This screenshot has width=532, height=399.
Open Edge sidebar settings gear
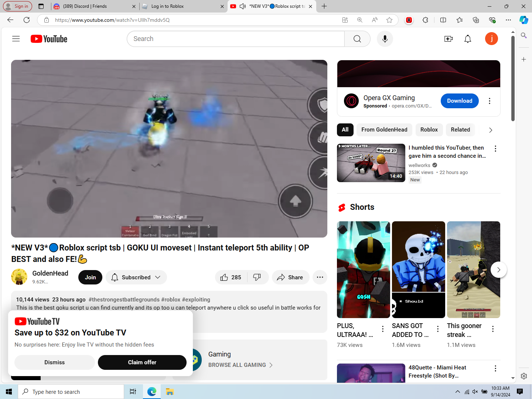524,376
